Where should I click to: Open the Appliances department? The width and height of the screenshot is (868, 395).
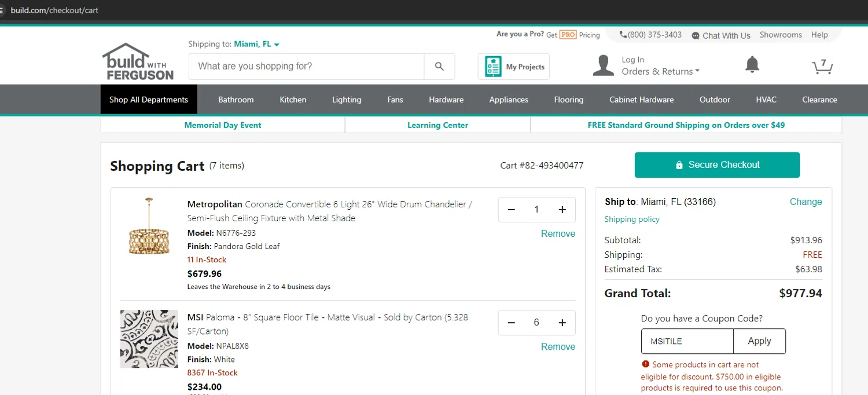[x=509, y=100]
